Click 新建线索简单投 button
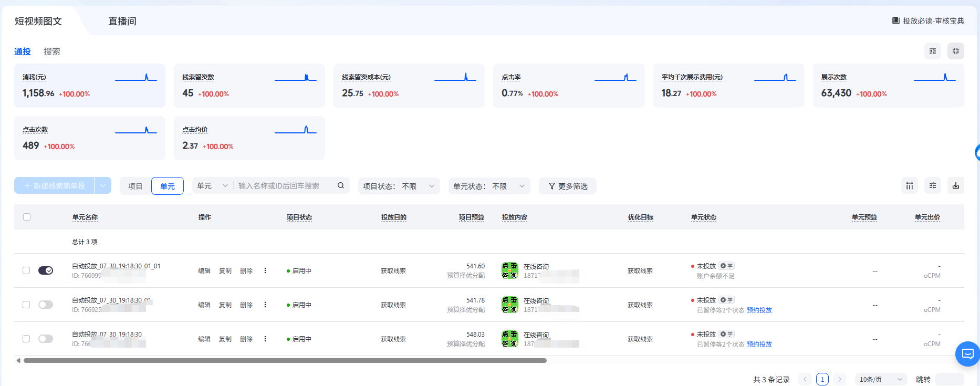 [x=54, y=185]
